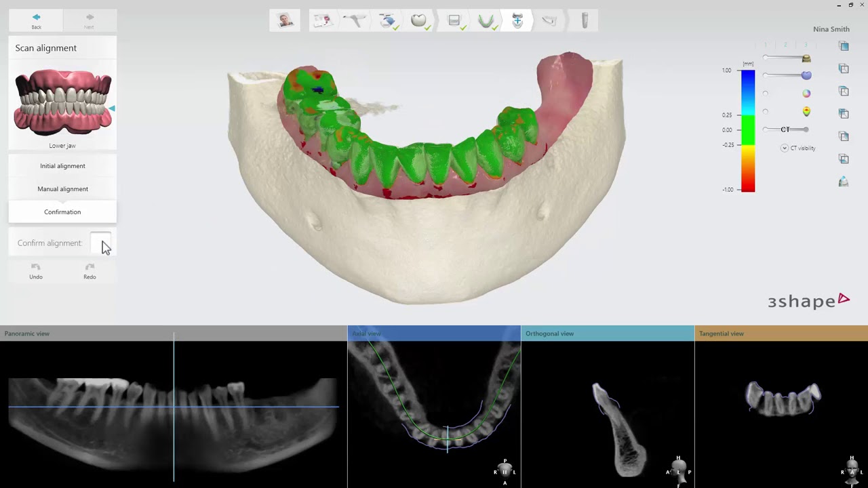Screen dimensions: 868x488
Task: Open the jaw scan step with hand icon
Action: [x=387, y=20]
